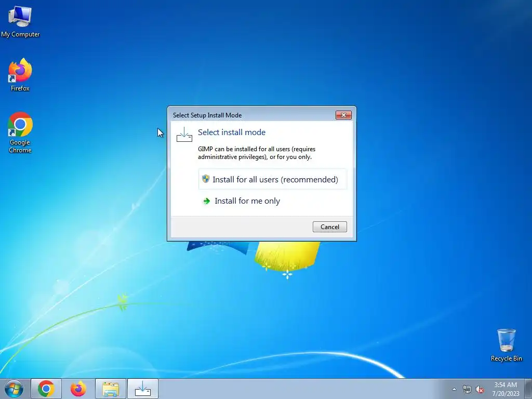Activate the GIMP setup taskbar button
The width and height of the screenshot is (532, 399).
(143, 389)
